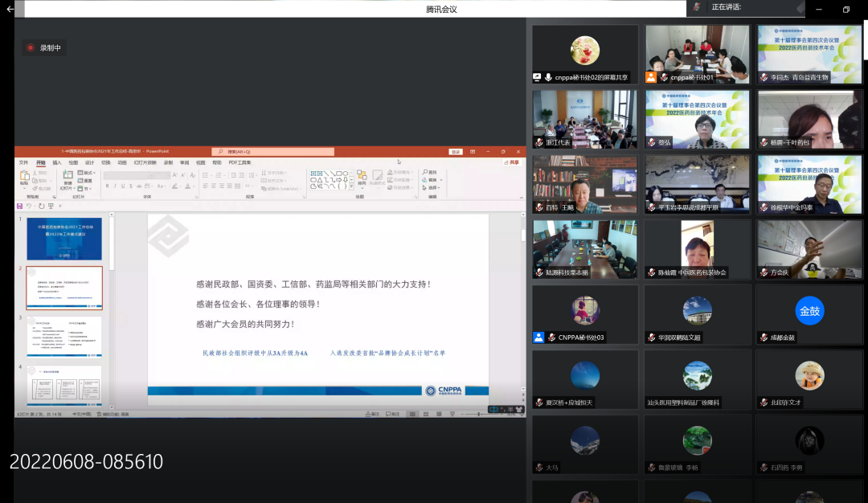The height and width of the screenshot is (503, 868).
Task: Click the Reset slide button
Action: 84,181
